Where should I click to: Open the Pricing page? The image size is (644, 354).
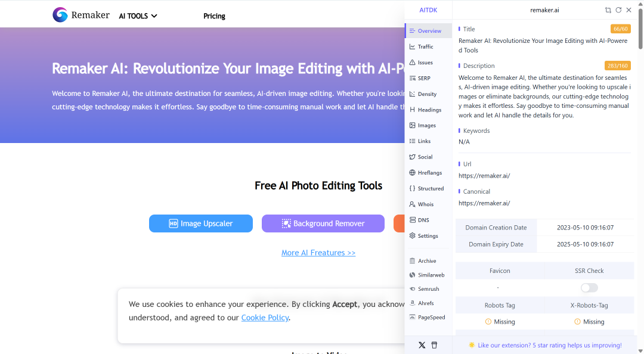pos(215,16)
